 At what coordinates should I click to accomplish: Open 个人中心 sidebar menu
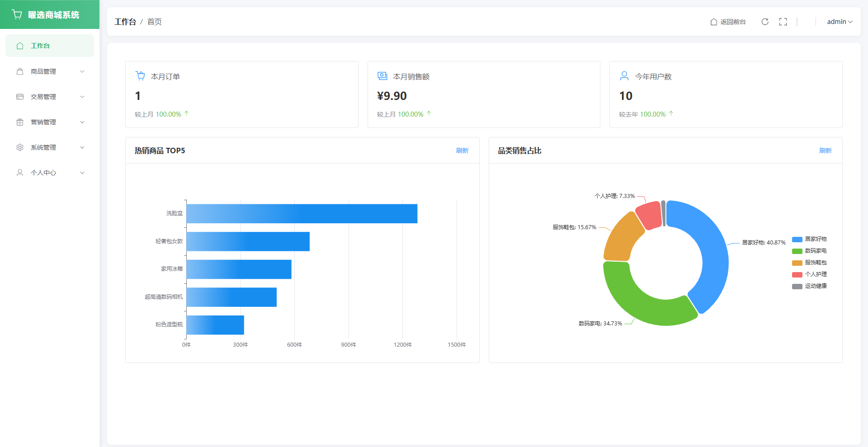coord(43,173)
